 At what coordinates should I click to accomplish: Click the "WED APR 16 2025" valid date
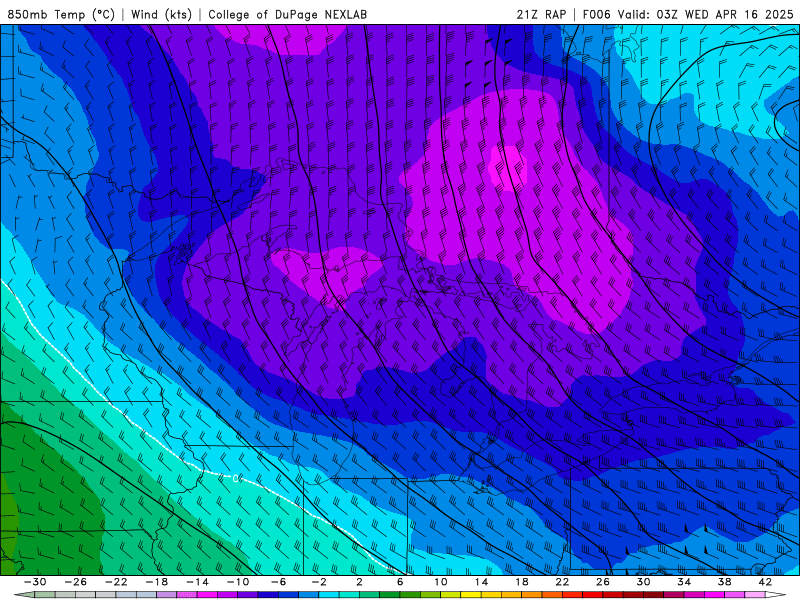739,14
